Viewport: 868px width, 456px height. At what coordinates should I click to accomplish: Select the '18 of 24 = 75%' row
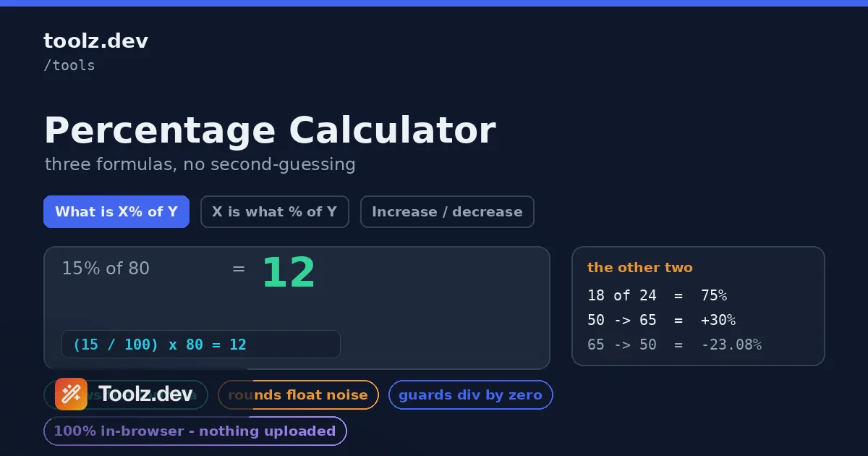(657, 295)
